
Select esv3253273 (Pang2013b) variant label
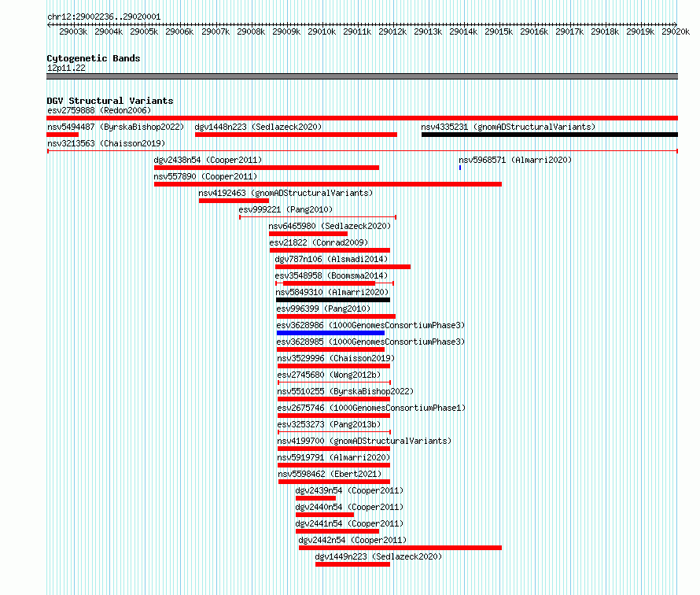coord(329,424)
